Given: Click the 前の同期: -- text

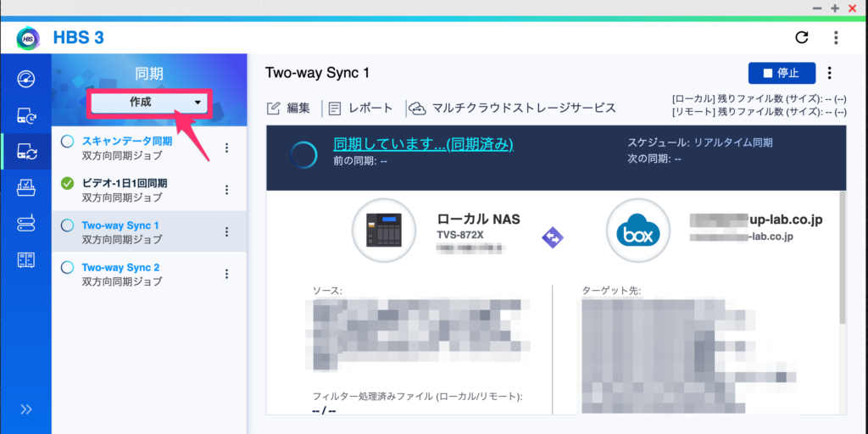Looking at the screenshot, I should coord(359,160).
